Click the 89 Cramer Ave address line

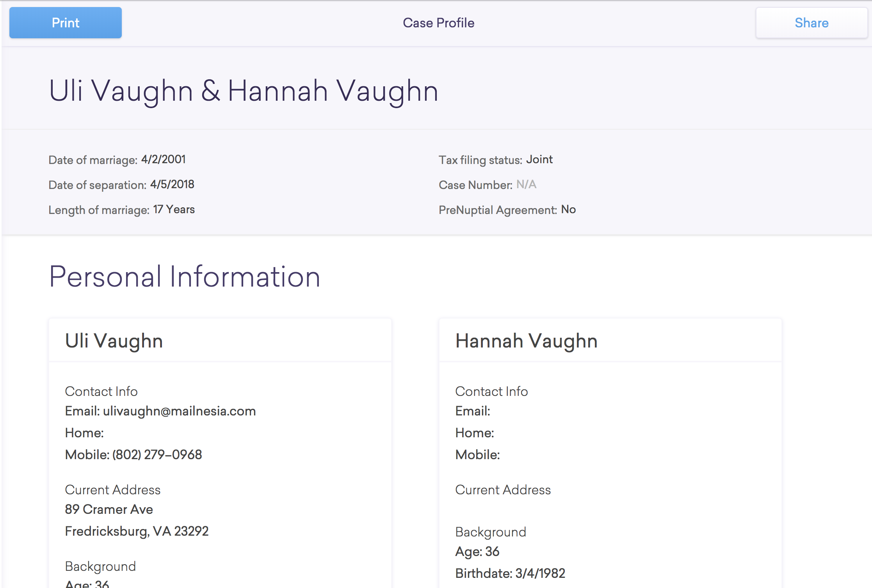tap(109, 509)
